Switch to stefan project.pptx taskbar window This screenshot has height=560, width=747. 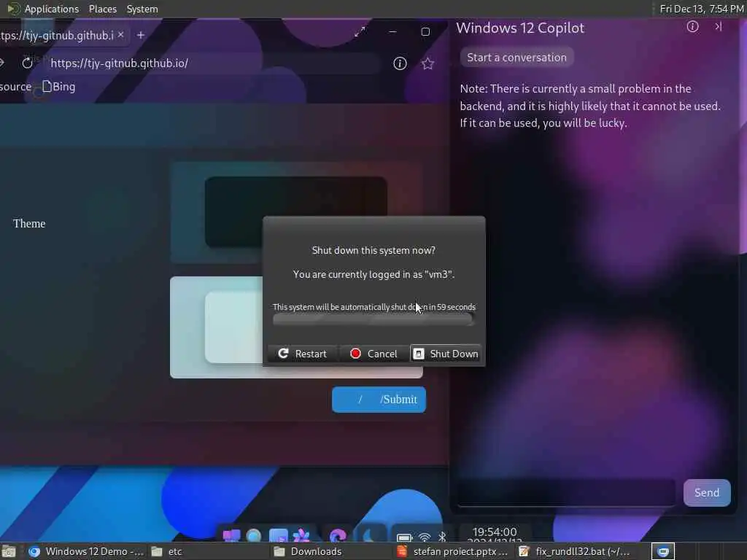(452, 551)
